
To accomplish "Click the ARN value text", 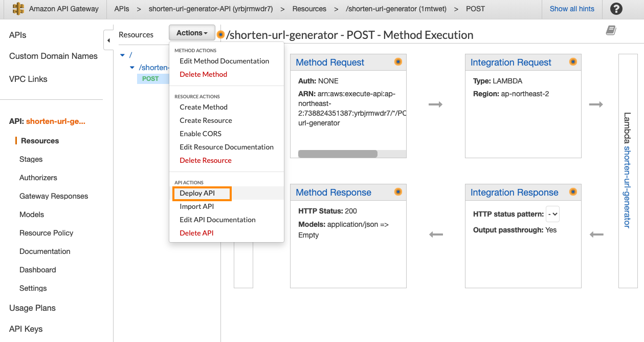I will (x=352, y=109).
